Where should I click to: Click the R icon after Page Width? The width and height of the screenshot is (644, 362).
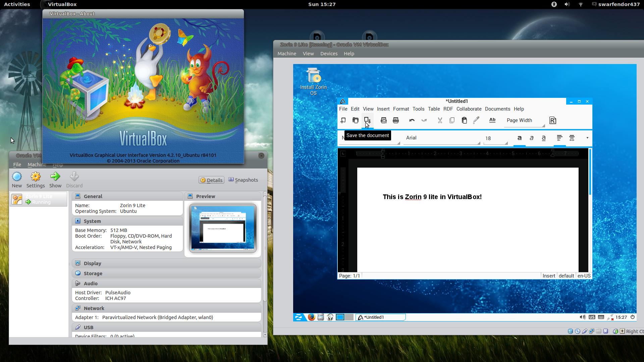pyautogui.click(x=553, y=120)
